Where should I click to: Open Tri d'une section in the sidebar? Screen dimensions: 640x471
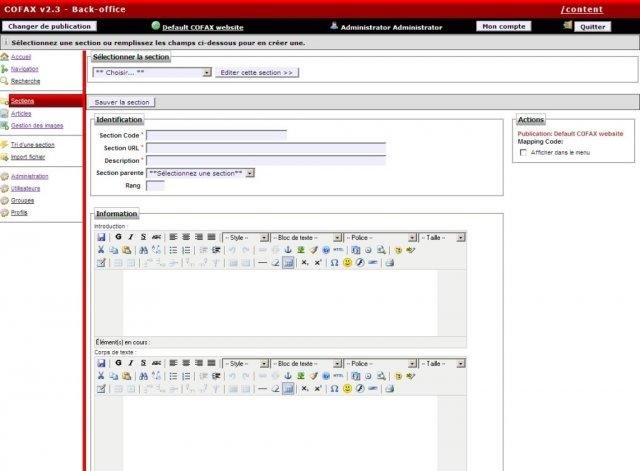(x=33, y=144)
